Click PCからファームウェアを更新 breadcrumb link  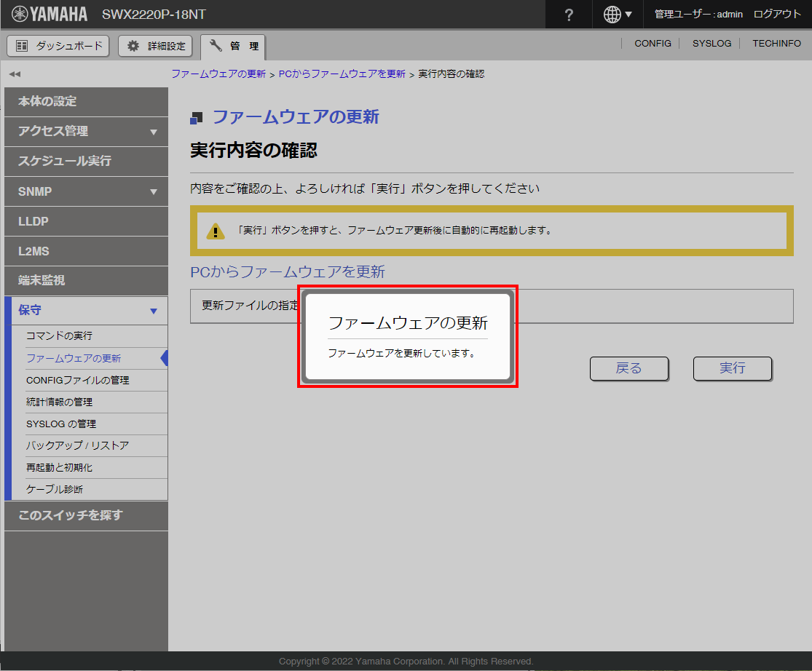point(342,74)
